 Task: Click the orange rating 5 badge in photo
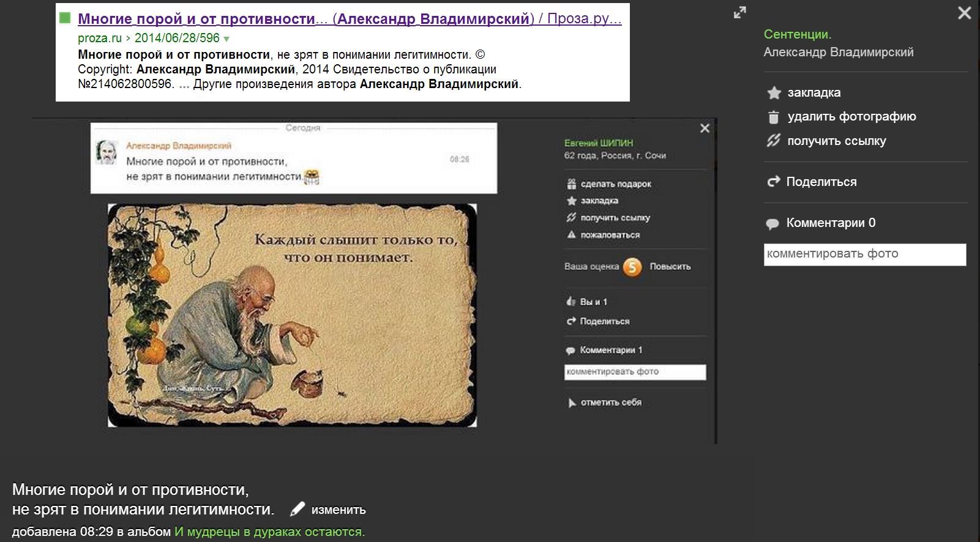(632, 267)
